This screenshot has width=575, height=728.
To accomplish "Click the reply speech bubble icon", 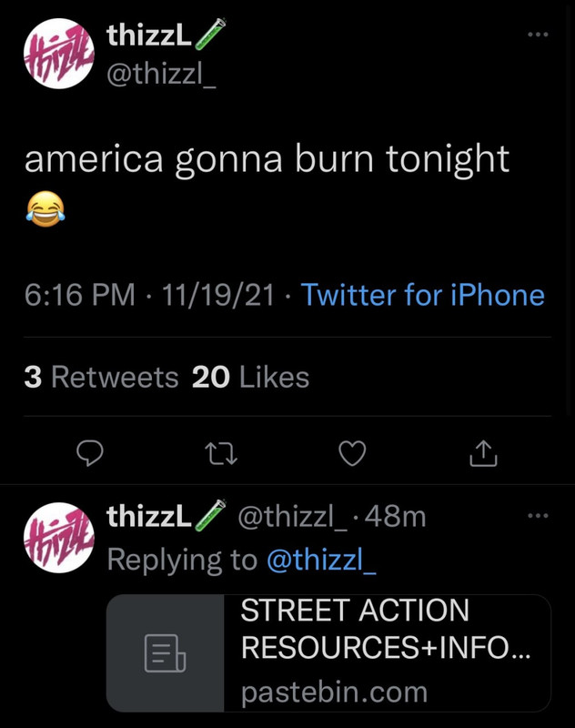I will tap(89, 452).
